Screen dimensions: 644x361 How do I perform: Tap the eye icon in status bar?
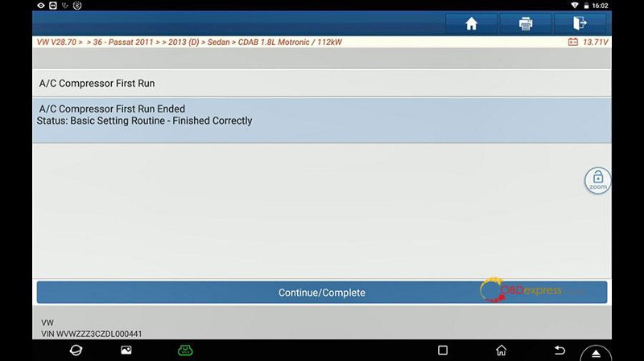pyautogui.click(x=41, y=6)
